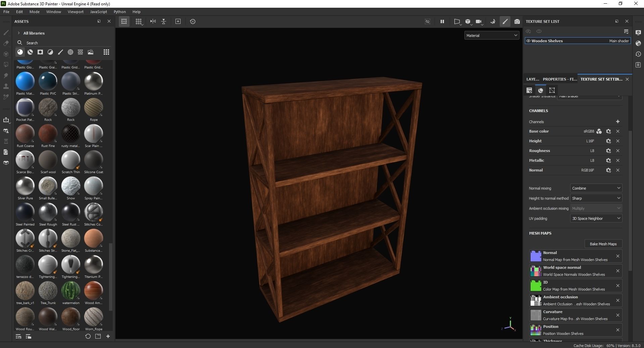This screenshot has height=348, width=644.
Task: Toggle the perspective view mode icon
Action: (457, 21)
